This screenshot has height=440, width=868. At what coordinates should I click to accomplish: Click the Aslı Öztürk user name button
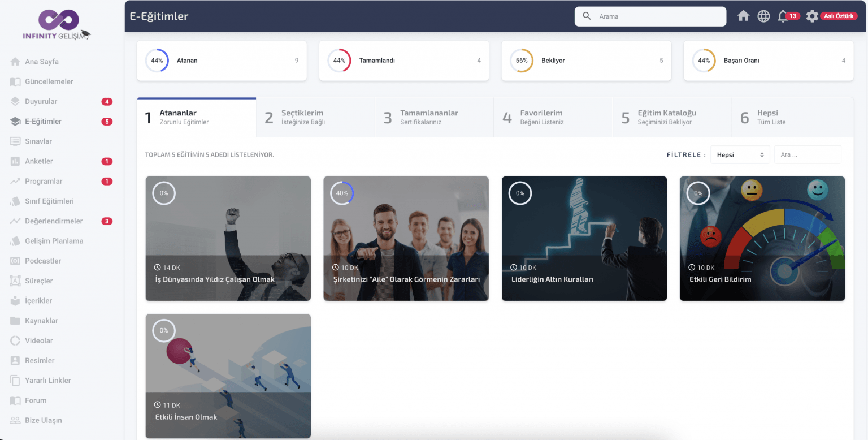click(839, 16)
